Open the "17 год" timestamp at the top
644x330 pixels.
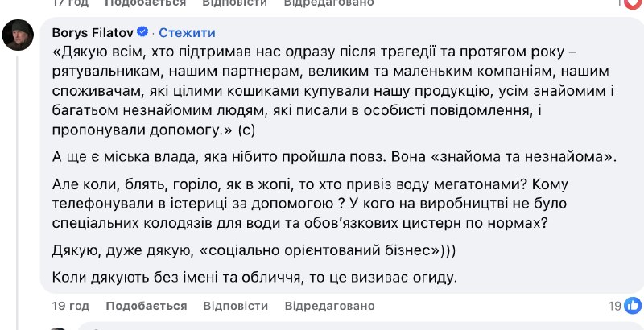point(70,3)
